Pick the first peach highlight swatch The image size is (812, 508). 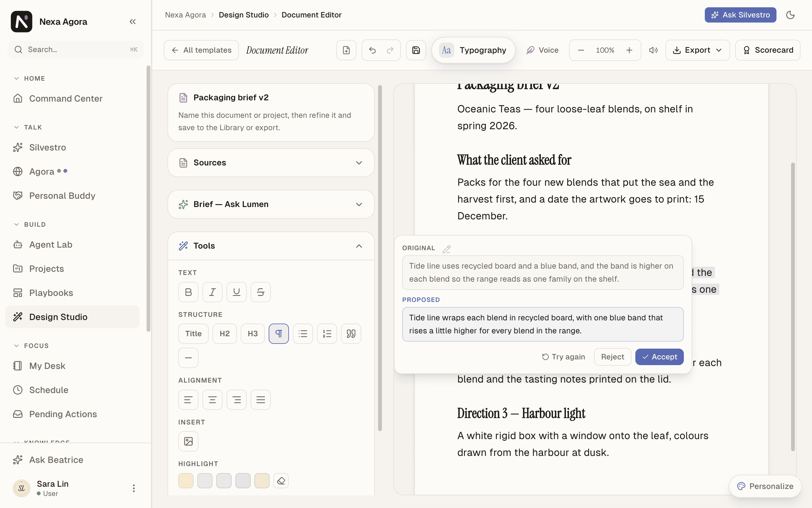point(186,481)
